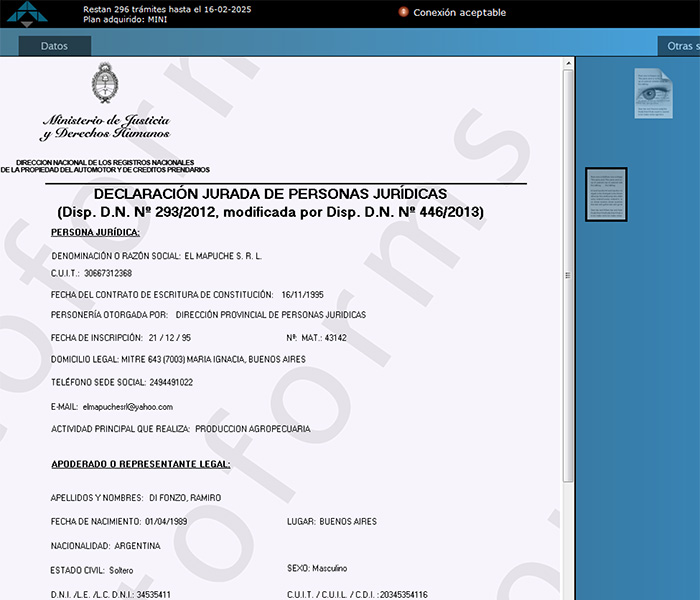The image size is (700, 600).
Task: Click the Ministerio de Justicia script logo
Action: point(105,127)
